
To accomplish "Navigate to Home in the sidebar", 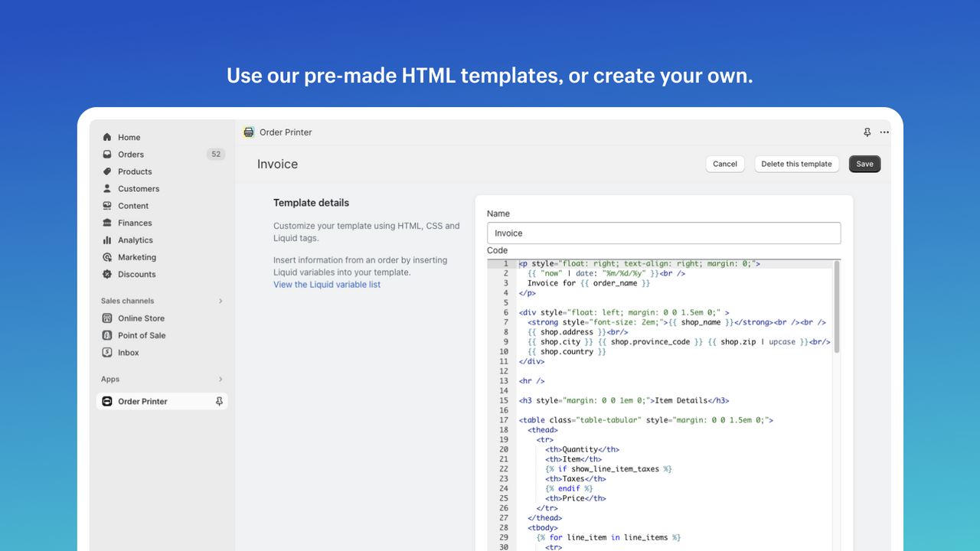I will point(129,136).
